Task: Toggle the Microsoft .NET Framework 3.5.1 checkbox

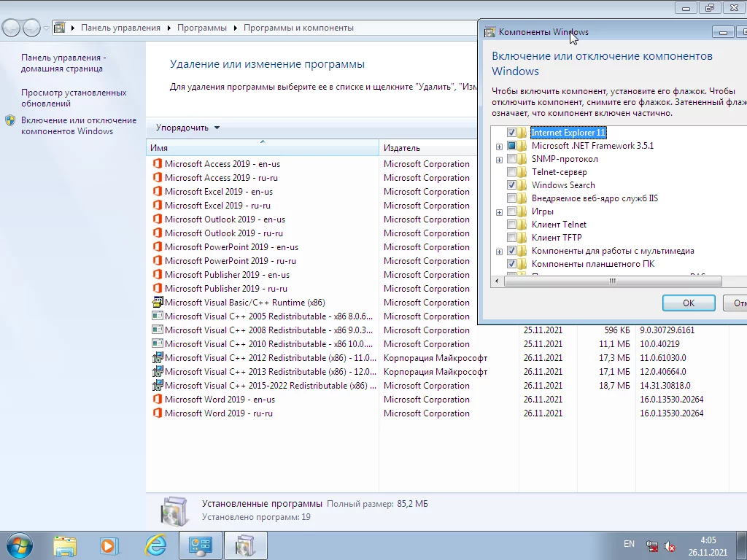Action: click(511, 146)
